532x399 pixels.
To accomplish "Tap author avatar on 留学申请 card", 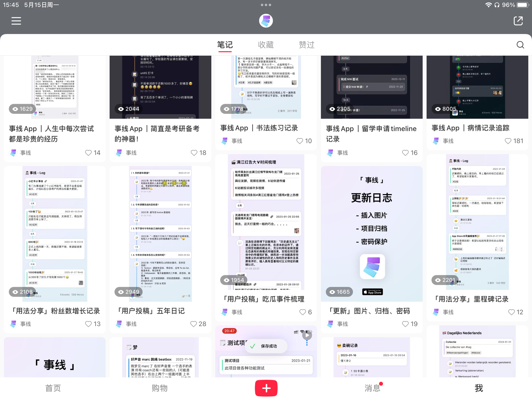I will (x=330, y=153).
